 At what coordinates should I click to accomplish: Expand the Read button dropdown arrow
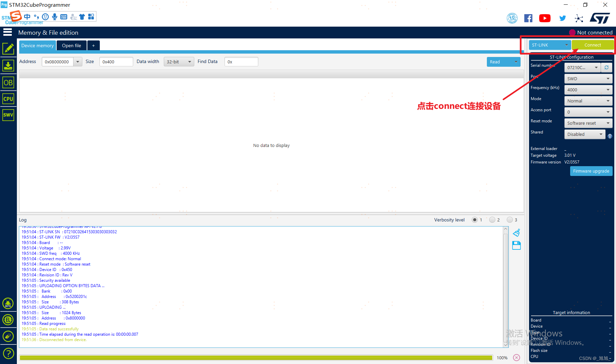pyautogui.click(x=516, y=62)
